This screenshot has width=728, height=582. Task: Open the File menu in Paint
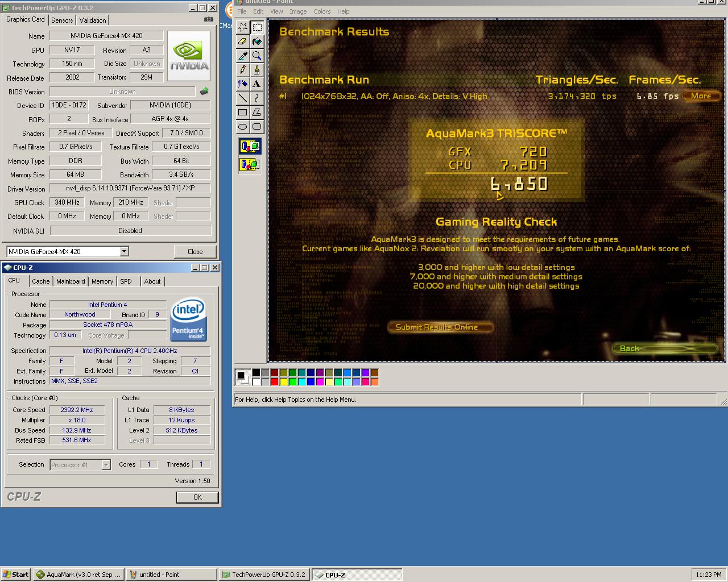[242, 11]
